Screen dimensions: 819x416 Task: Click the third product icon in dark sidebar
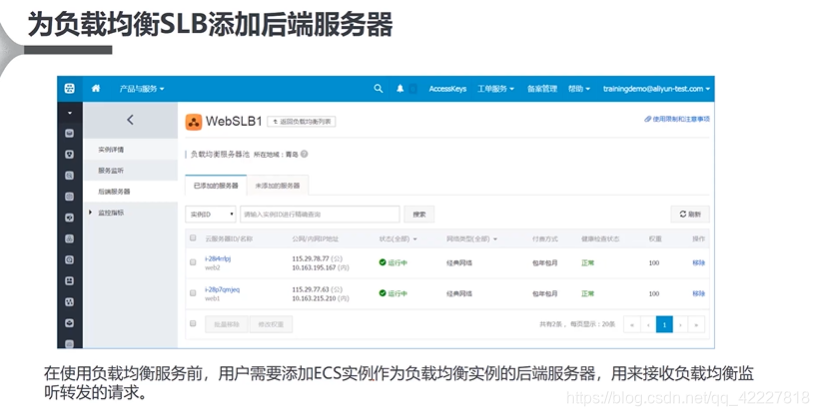[x=69, y=176]
